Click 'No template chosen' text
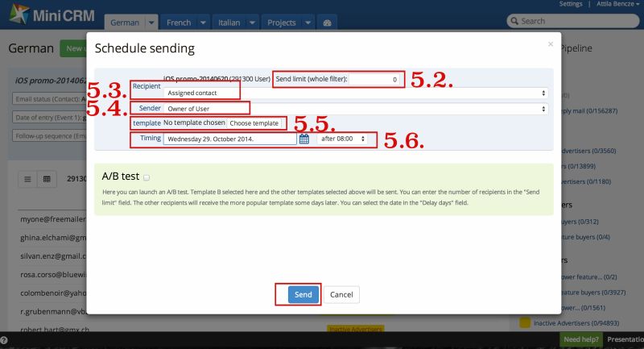This screenshot has height=349, width=644. 194,123
